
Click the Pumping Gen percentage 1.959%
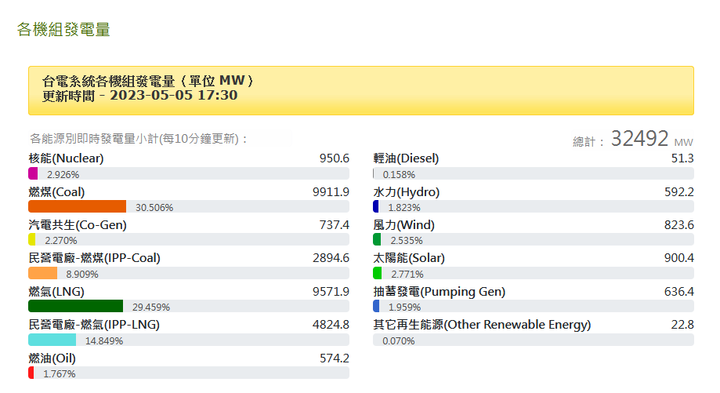[x=405, y=307]
